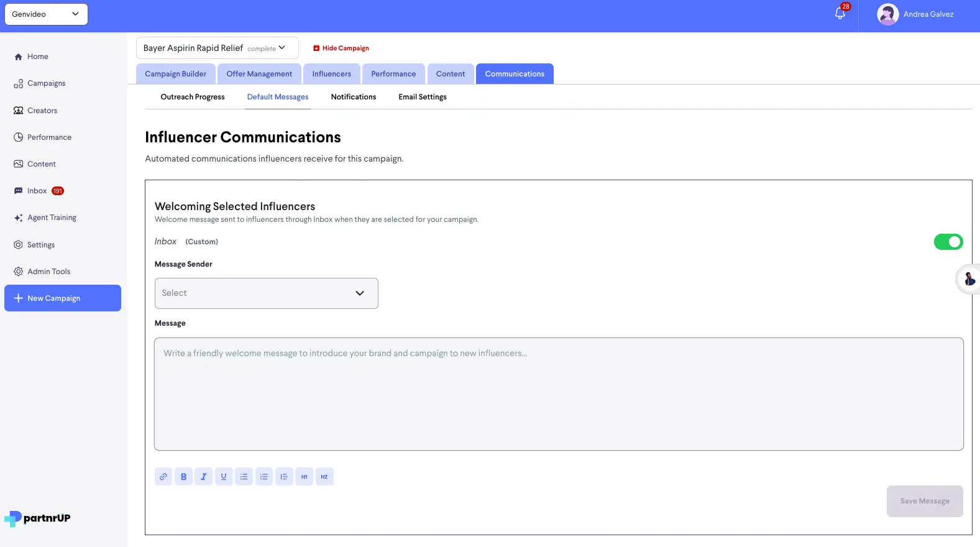
Task: Open the Genvideo workspace dropdown
Action: (x=46, y=14)
